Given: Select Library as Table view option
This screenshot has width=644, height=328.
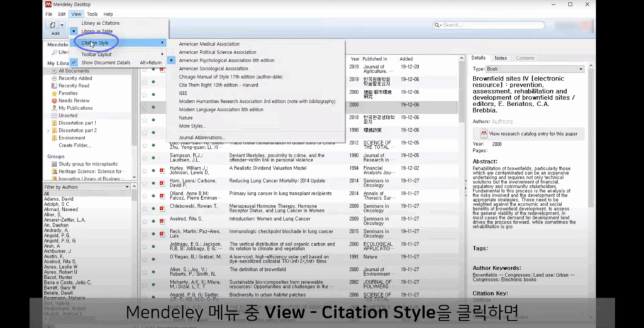Looking at the screenshot, I should click(97, 31).
